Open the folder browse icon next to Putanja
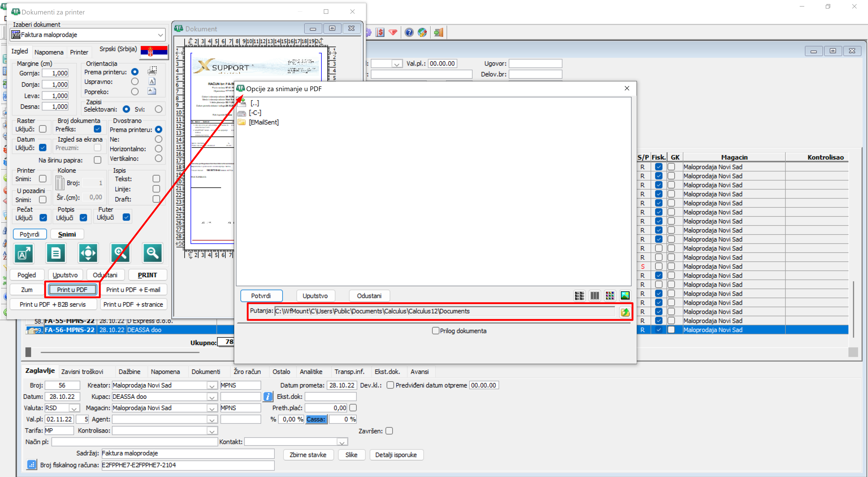 625,312
